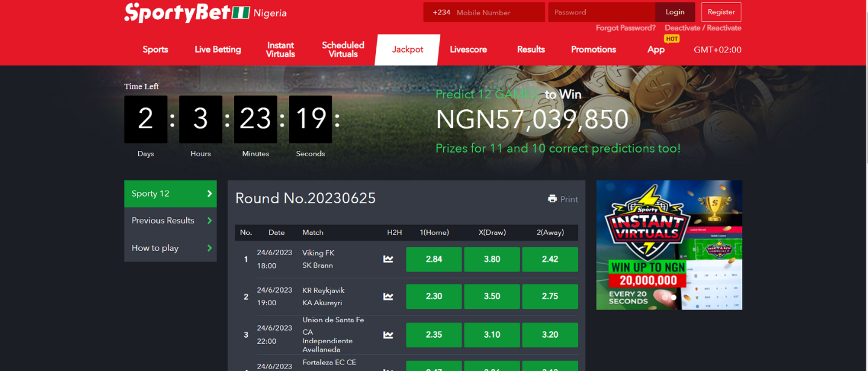Select draw odds 3.80 for Viking FK match
This screenshot has height=371, width=868.
(492, 259)
